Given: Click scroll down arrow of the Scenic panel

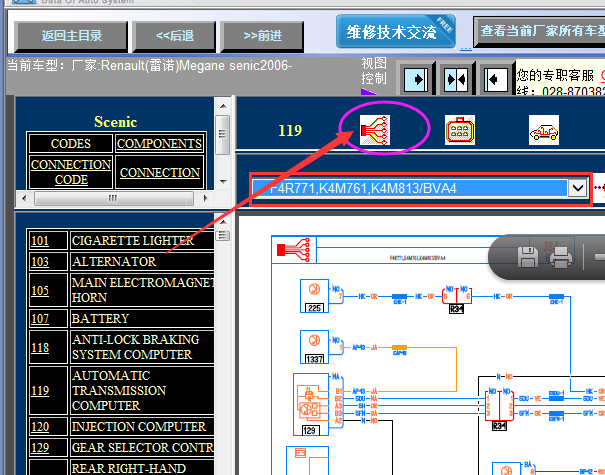Looking at the screenshot, I should click(x=223, y=181).
